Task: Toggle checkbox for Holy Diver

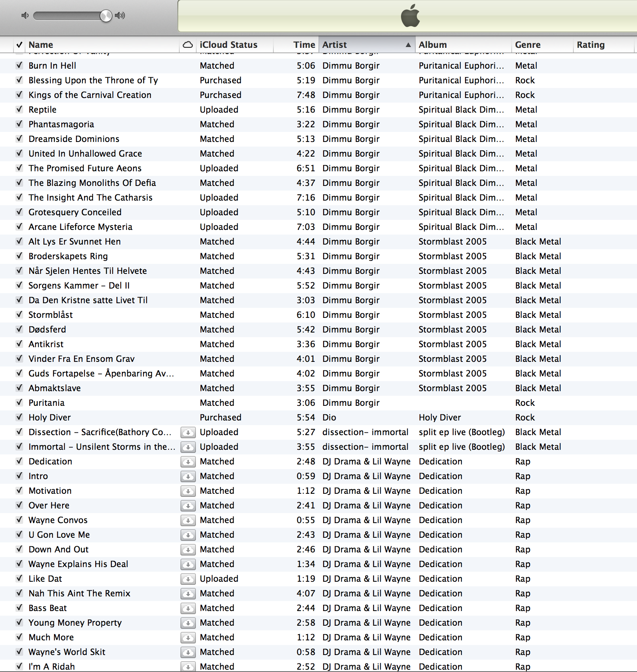Action: 19,417
